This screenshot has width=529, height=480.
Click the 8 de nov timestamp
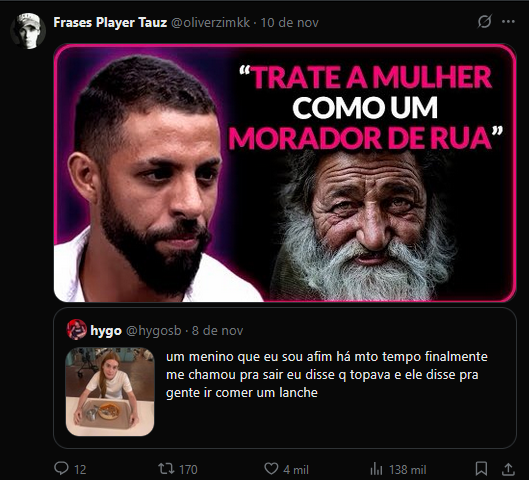click(218, 331)
